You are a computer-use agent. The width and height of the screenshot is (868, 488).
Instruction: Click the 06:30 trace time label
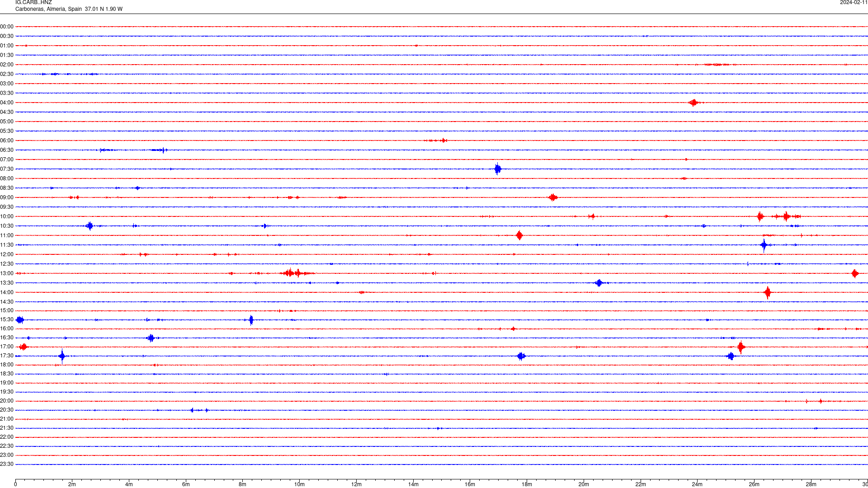(7, 150)
